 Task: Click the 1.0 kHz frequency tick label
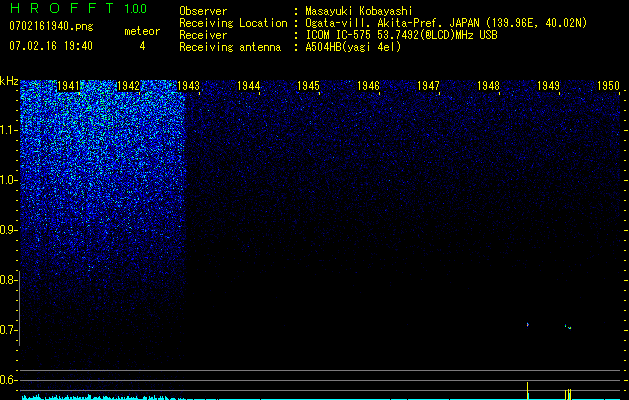click(8, 180)
